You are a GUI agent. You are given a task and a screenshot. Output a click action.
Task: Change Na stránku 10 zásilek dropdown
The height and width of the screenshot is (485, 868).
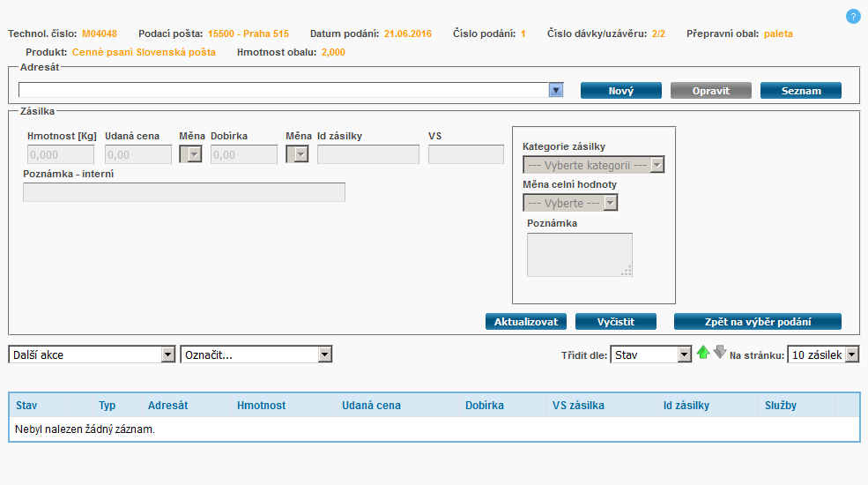(822, 354)
